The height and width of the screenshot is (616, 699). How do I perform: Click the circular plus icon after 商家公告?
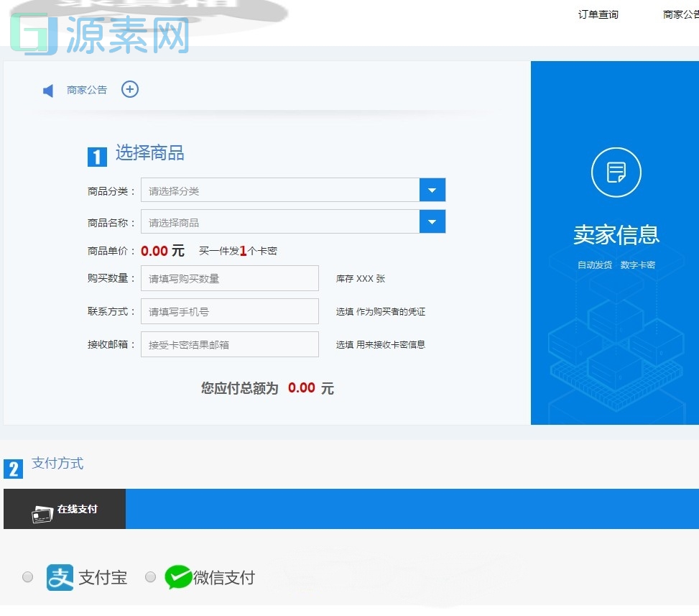(x=129, y=89)
